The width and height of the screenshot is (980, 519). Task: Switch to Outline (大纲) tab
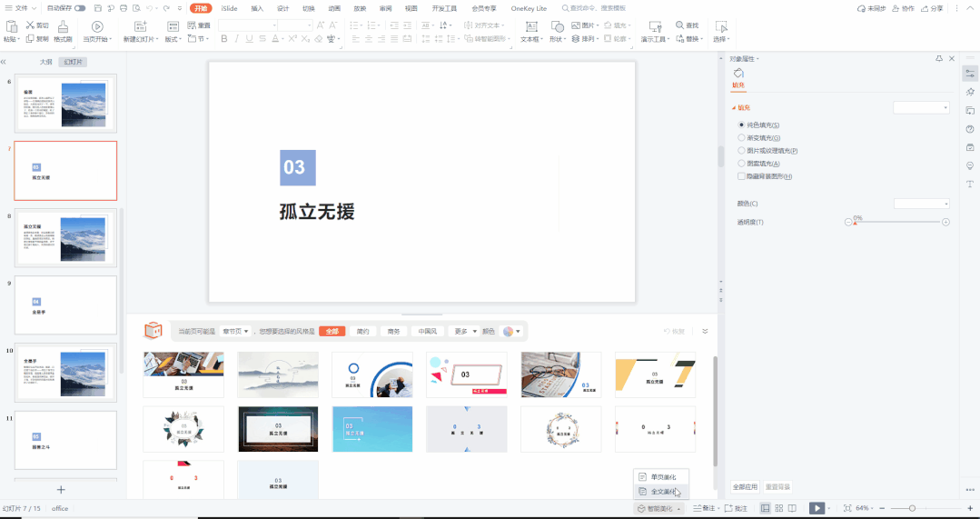coord(45,62)
